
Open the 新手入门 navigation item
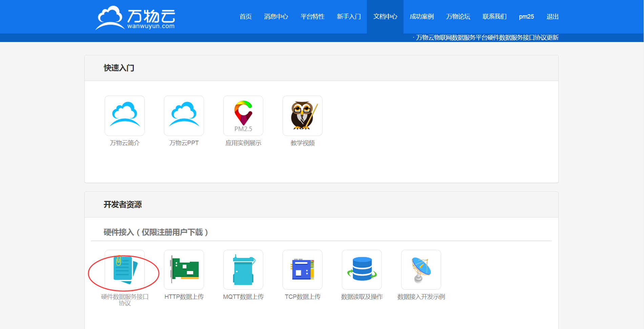(x=349, y=17)
